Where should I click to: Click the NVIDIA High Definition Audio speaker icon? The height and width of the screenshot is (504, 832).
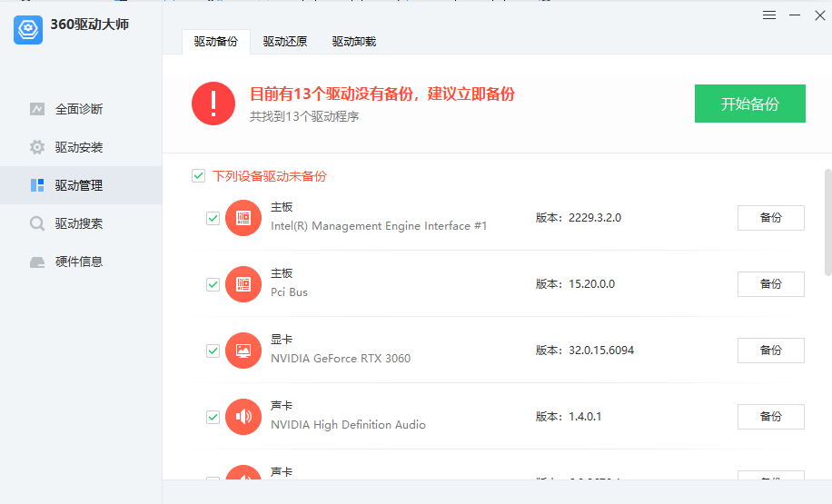coord(243,417)
